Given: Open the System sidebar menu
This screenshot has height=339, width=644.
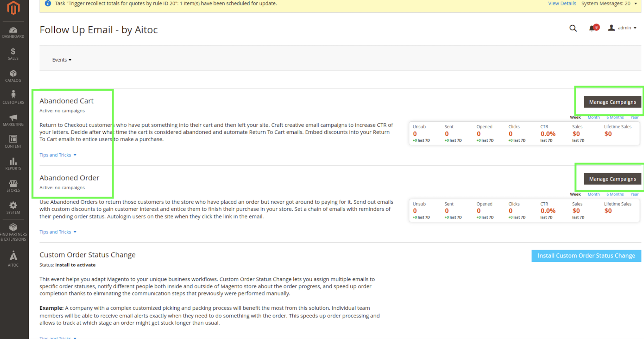Looking at the screenshot, I should [13, 208].
